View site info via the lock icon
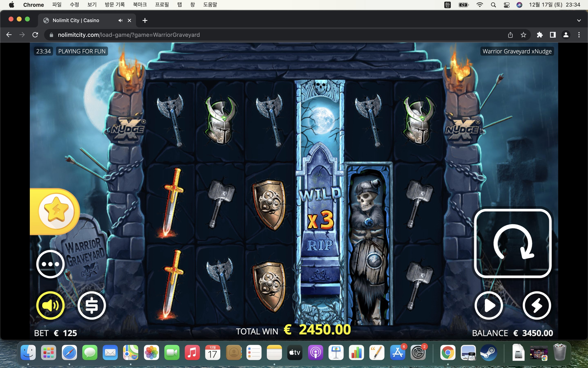The image size is (588, 368). pos(51,35)
